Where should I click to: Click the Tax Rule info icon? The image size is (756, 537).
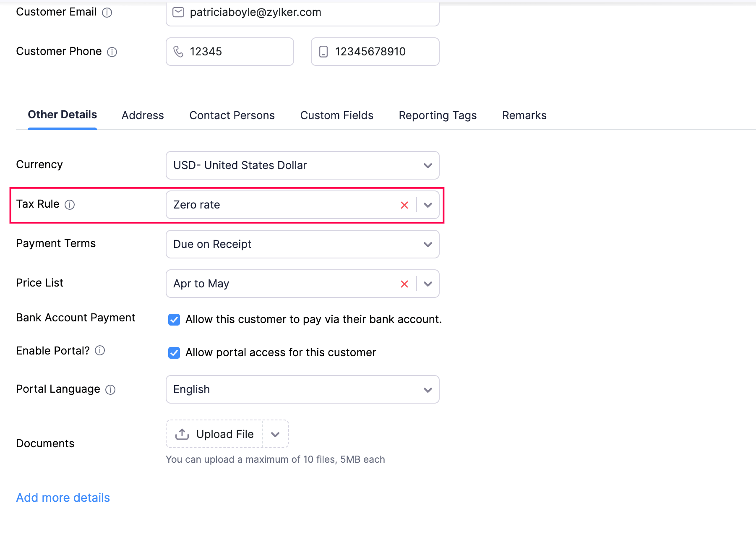tap(70, 205)
